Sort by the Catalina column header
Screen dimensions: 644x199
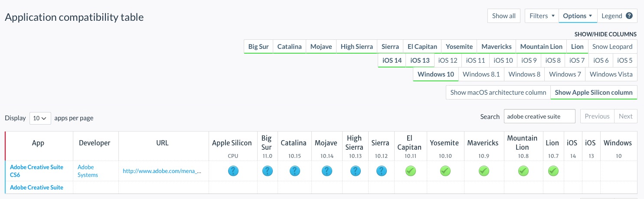pos(293,143)
